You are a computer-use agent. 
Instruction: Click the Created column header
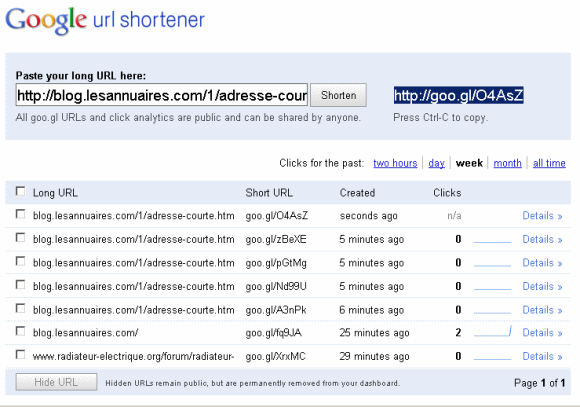(357, 193)
